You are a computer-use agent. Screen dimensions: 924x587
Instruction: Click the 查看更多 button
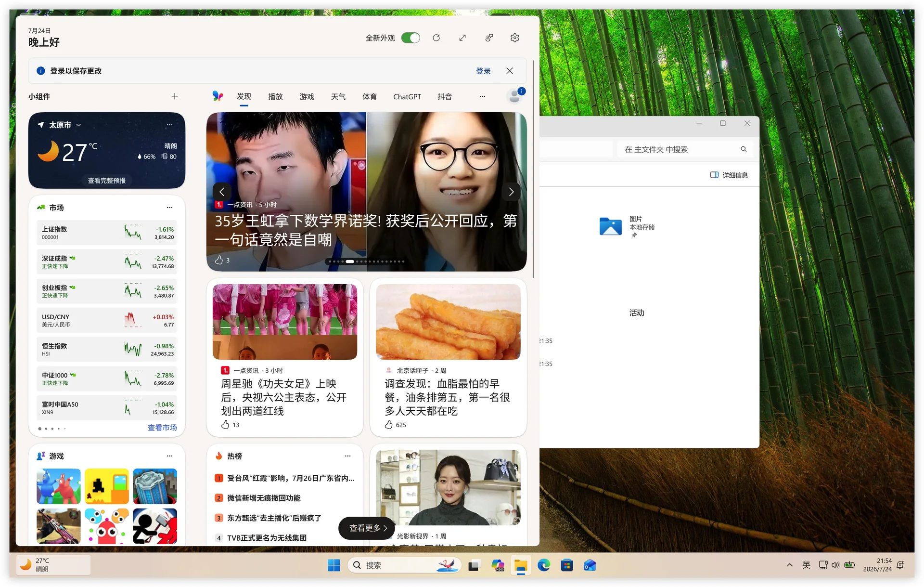367,528
